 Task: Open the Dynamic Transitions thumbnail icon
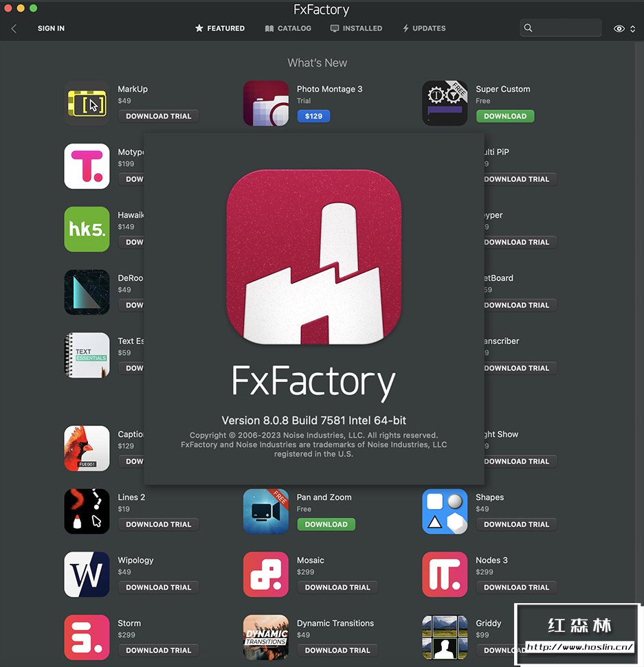pos(265,637)
